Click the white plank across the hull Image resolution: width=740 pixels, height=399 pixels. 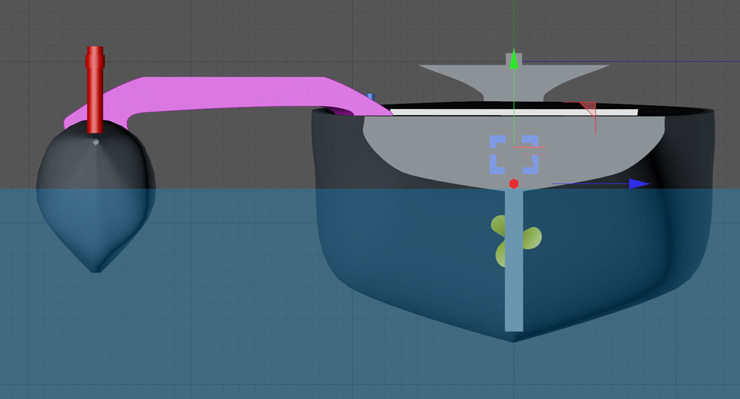tap(514, 112)
